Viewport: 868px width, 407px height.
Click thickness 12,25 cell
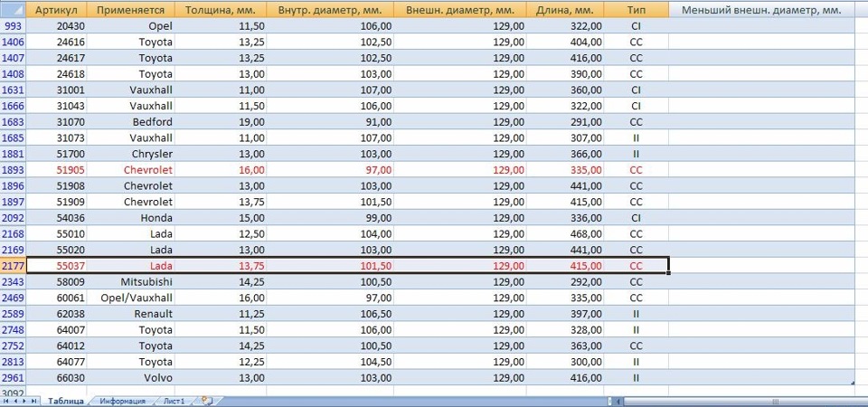pos(221,362)
